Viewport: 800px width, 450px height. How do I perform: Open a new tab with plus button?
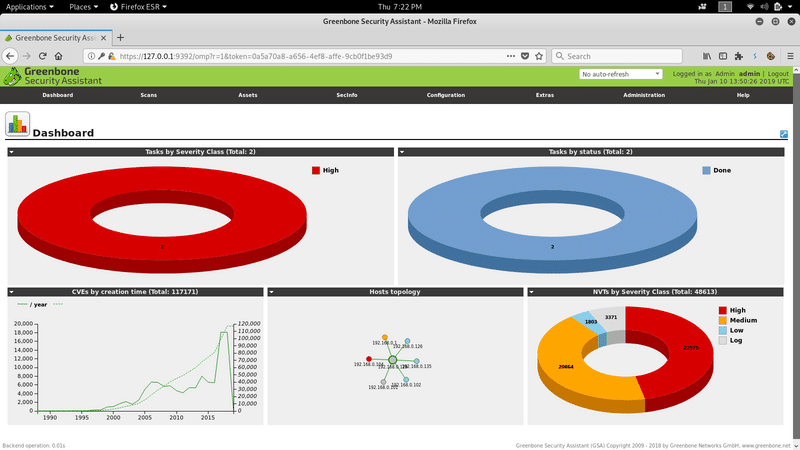[x=121, y=37]
